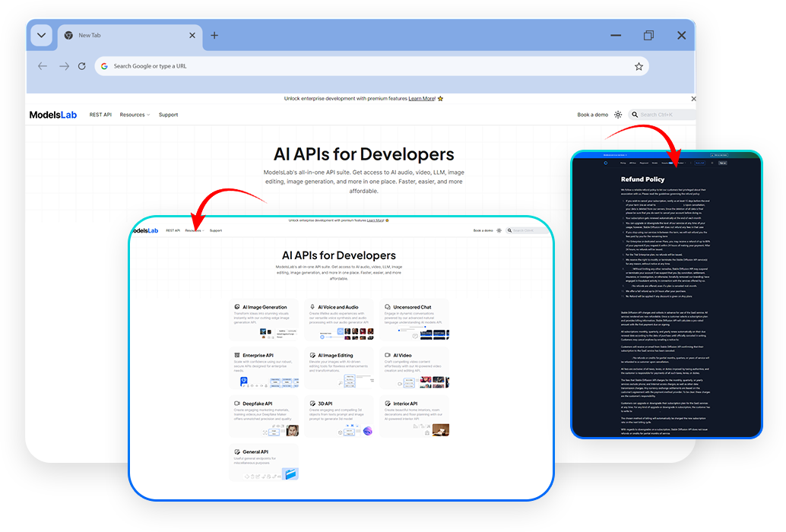Go forward with the browser forward arrow
Viewport: 786px width, 532px height.
64,66
